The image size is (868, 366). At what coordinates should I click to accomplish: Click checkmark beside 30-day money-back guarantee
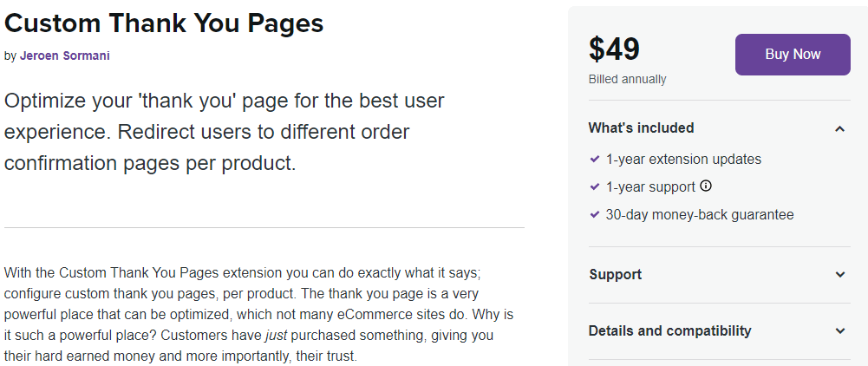tap(595, 214)
